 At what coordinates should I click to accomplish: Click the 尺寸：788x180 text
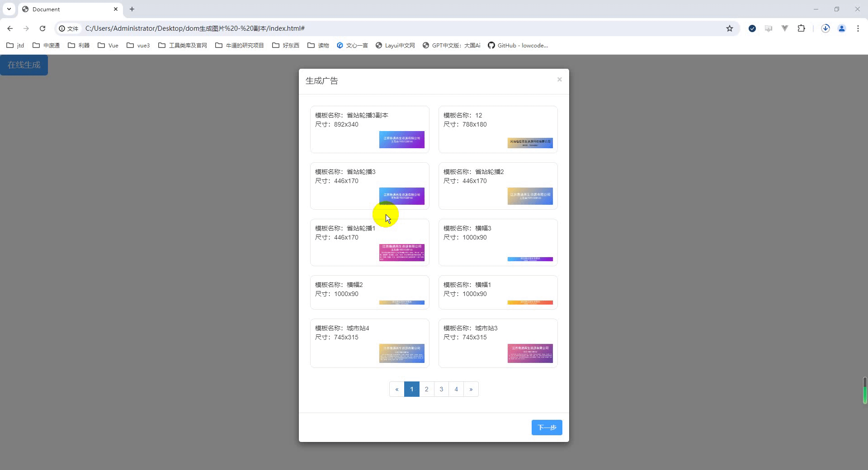[x=465, y=124]
